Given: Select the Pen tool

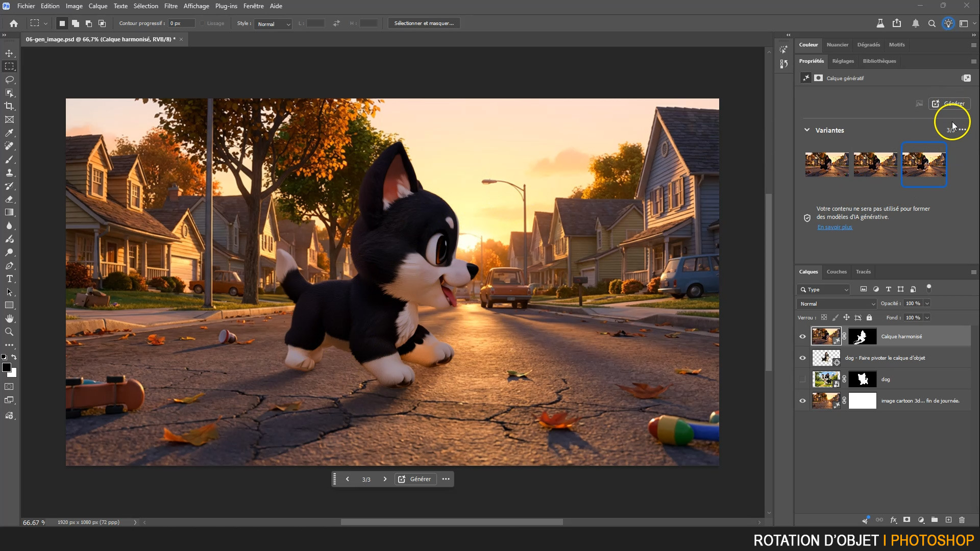Looking at the screenshot, I should click(9, 265).
